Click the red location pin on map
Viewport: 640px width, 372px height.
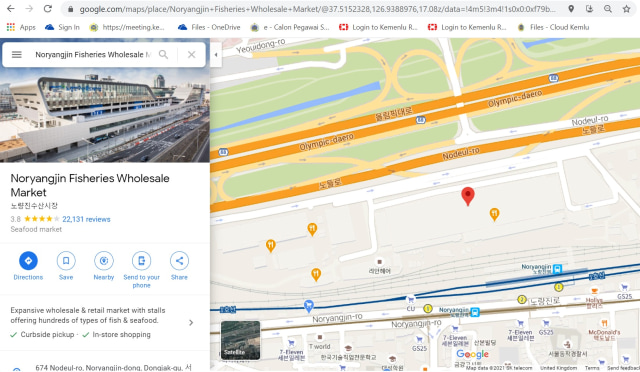click(x=468, y=196)
